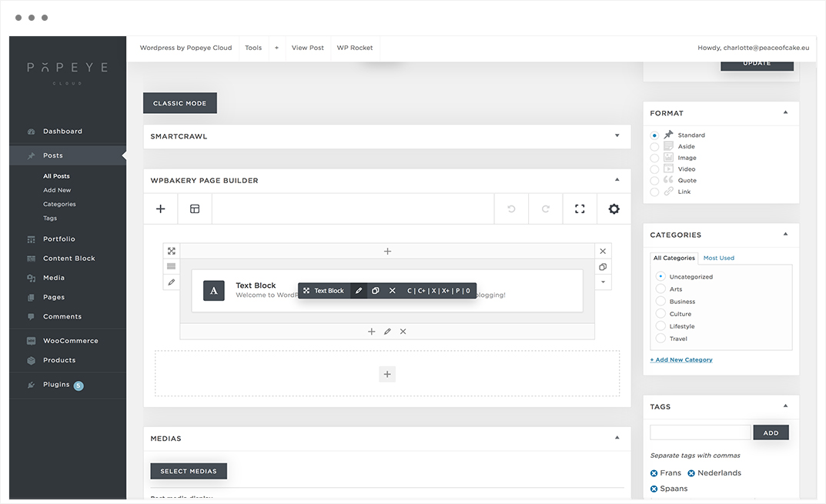The image size is (826, 504).
Task: Select the Image post format
Action: (x=654, y=158)
